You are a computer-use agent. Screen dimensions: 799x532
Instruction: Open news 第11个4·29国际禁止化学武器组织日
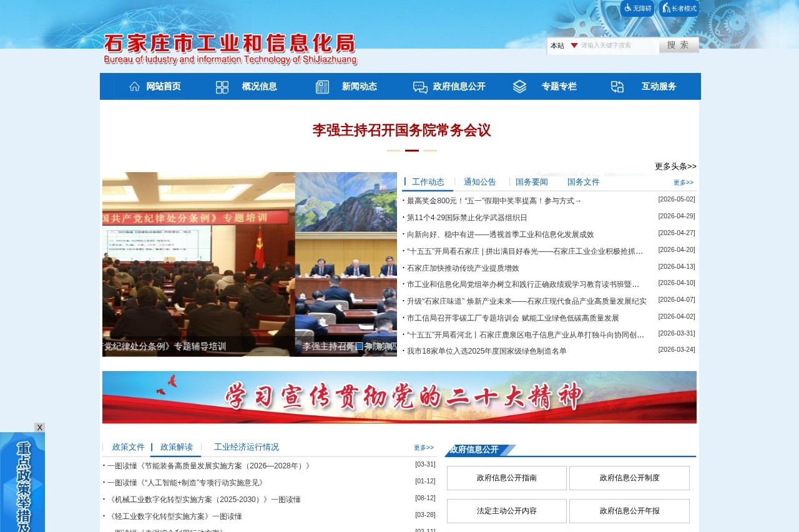[467, 218]
